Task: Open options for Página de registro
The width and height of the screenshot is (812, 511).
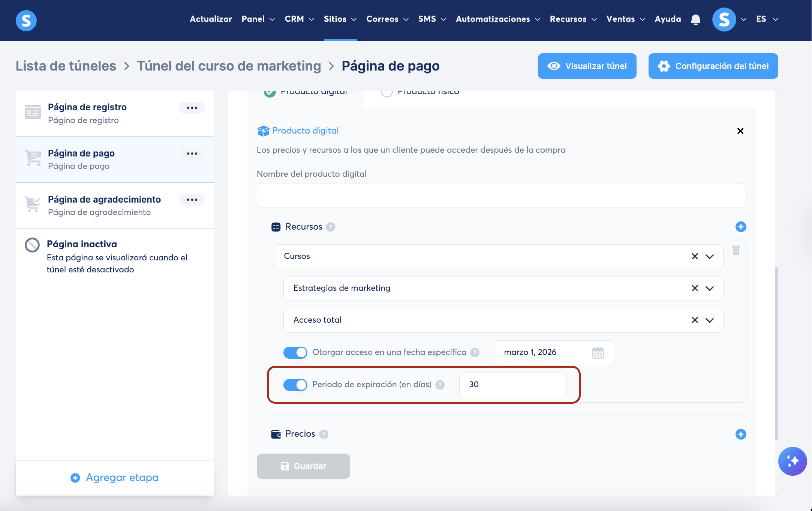Action: coord(192,108)
